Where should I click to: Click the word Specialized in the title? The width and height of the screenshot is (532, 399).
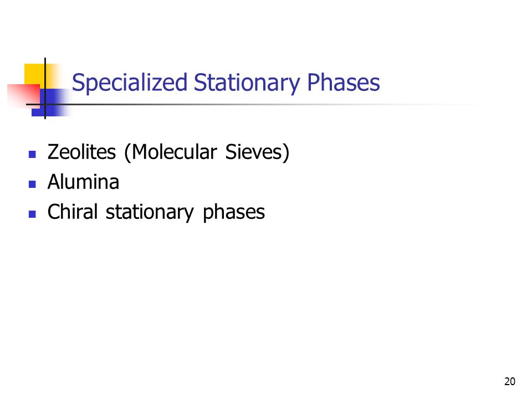[130, 83]
